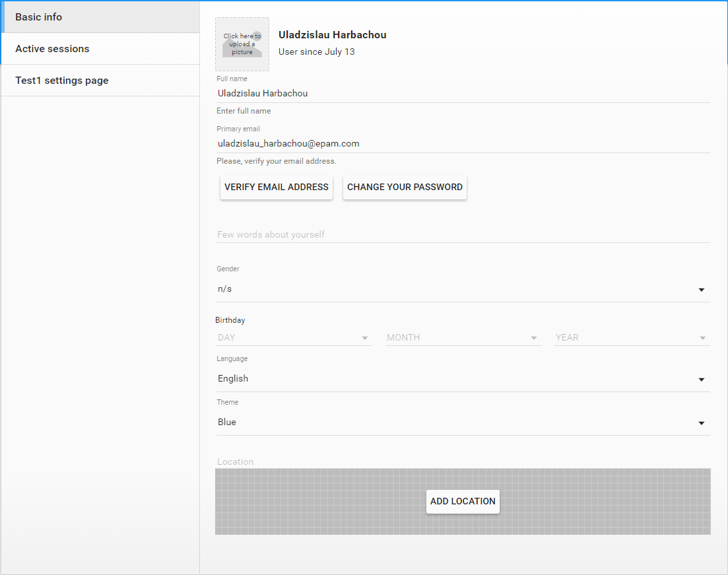
Task: Open the Language dropdown showing English
Action: pyautogui.click(x=463, y=379)
